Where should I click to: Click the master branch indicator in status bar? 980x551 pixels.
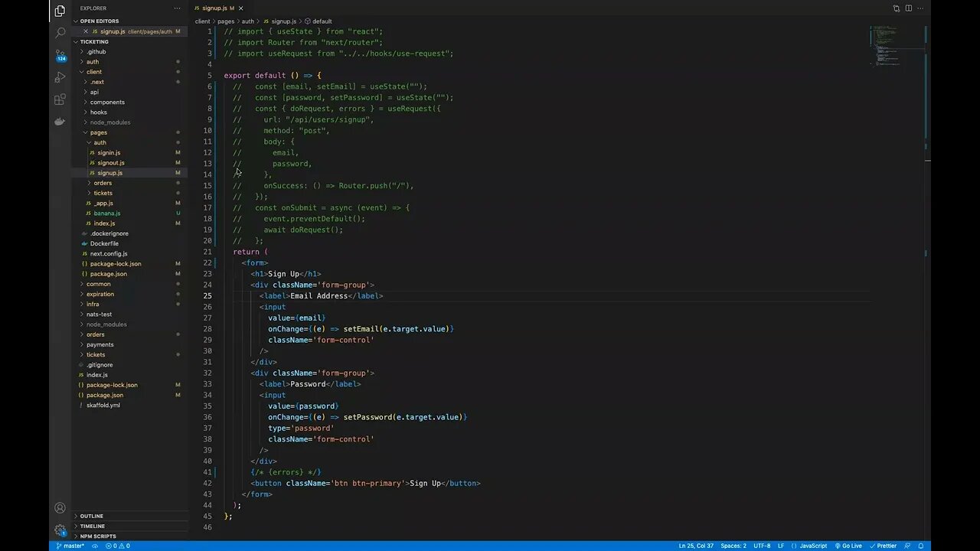click(x=70, y=546)
